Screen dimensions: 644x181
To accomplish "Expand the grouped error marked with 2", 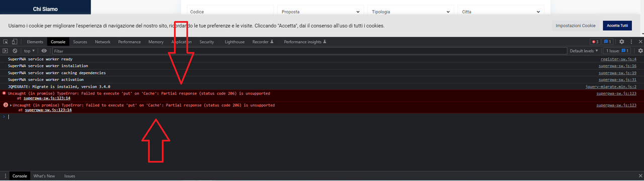I will (11, 105).
